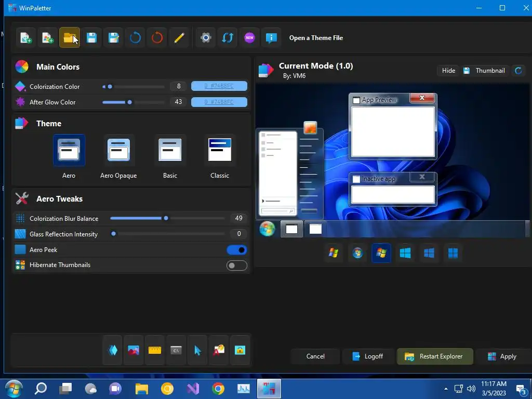
Task: Click the purple NEW badge icon
Action: (249, 37)
